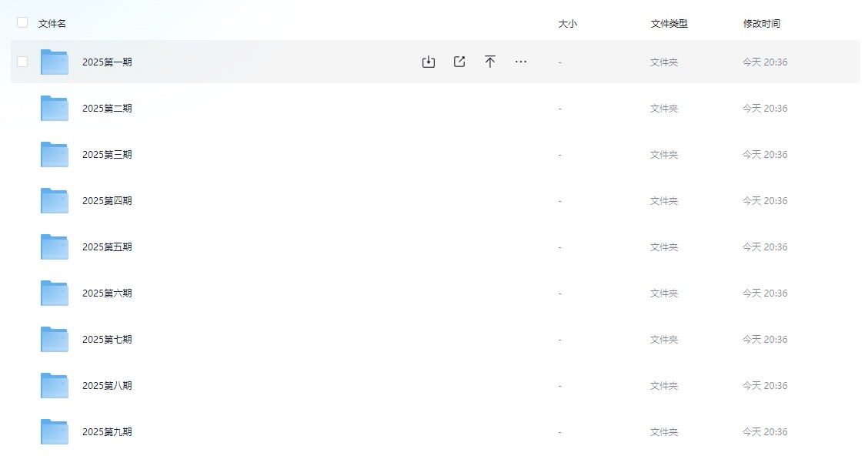
Task: Click 文件夹 type in 2025第二期 row
Action: pyautogui.click(x=664, y=108)
